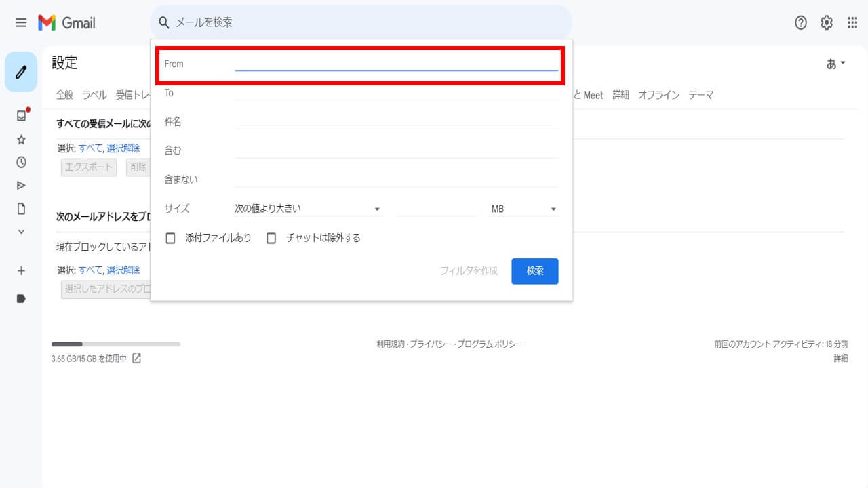Click the From input field
This screenshot has width=868, height=488.
(396, 64)
